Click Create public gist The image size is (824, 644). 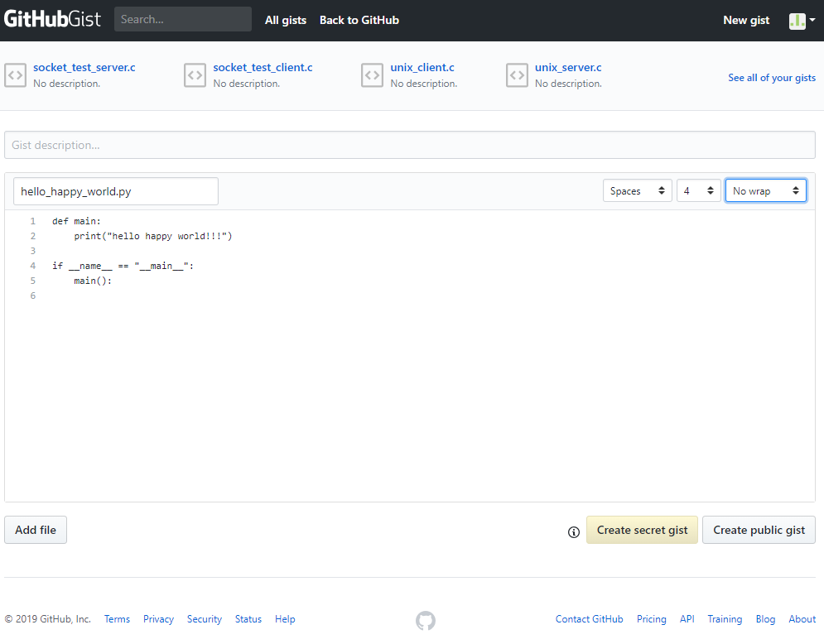(x=759, y=530)
